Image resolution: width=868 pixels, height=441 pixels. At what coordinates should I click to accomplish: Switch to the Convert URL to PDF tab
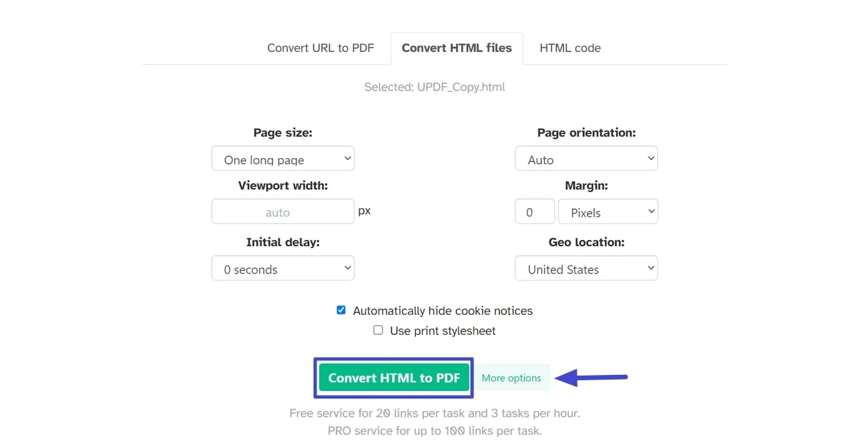pyautogui.click(x=322, y=47)
